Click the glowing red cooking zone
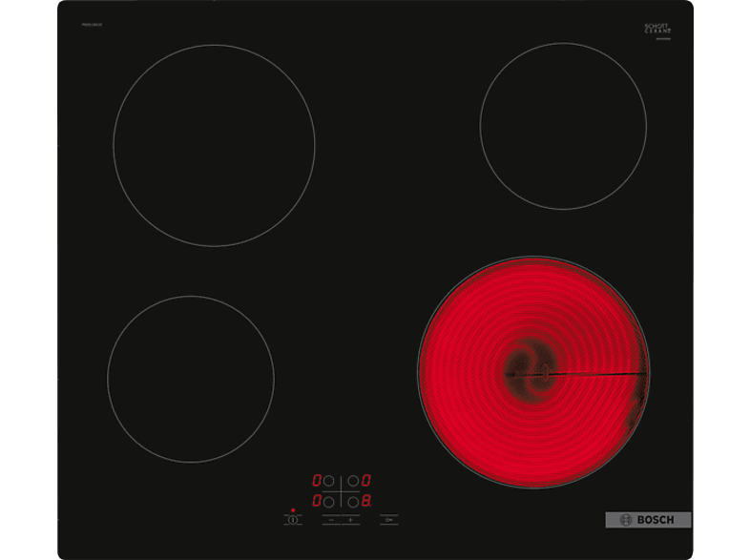This screenshot has height=560, width=750. pos(533,370)
